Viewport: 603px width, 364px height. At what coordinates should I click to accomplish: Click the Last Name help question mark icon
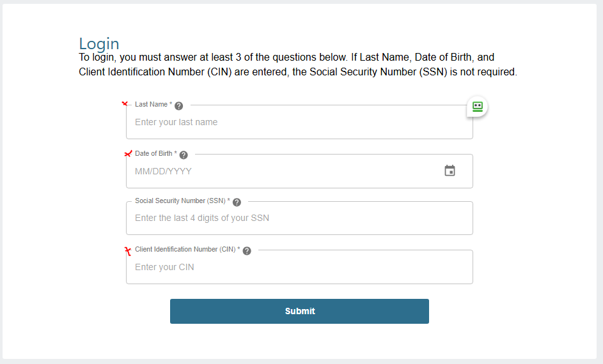coord(179,106)
